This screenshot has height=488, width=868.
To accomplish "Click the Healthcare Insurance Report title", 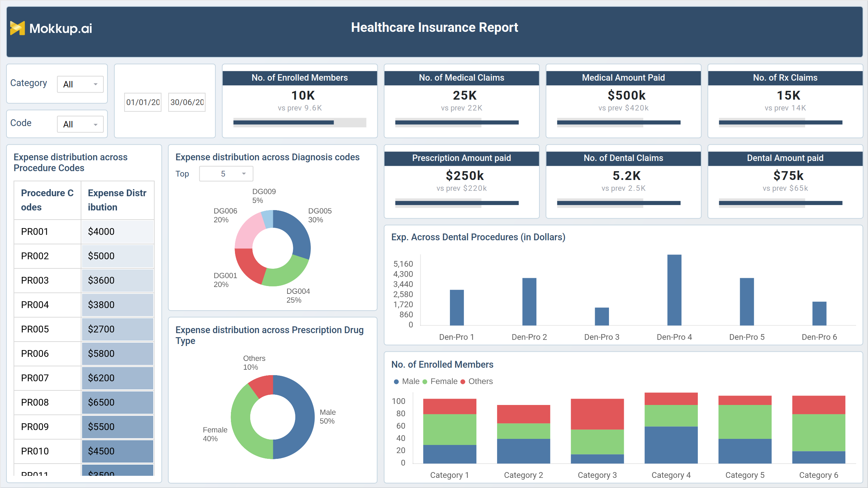I will click(434, 27).
